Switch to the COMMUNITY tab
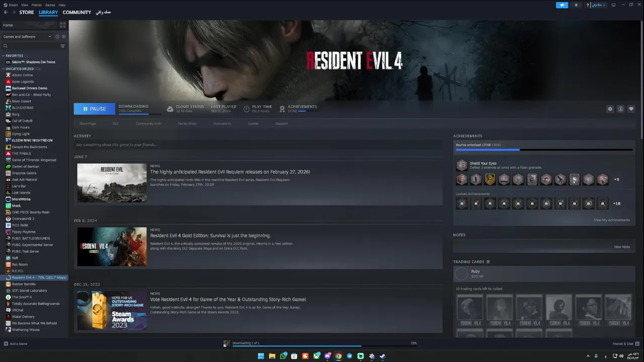This screenshot has height=362, width=644. (77, 13)
